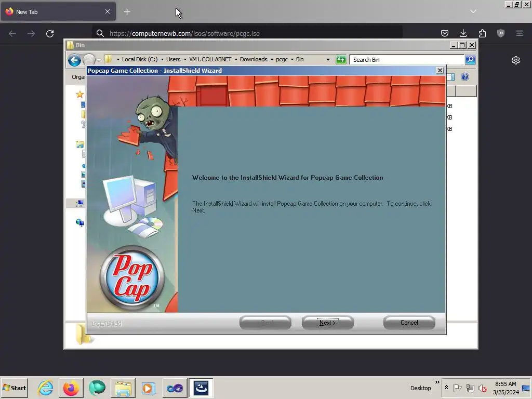The image size is (532, 399).
Task: Select Downloads breadcrumb in address bar
Action: [254, 59]
